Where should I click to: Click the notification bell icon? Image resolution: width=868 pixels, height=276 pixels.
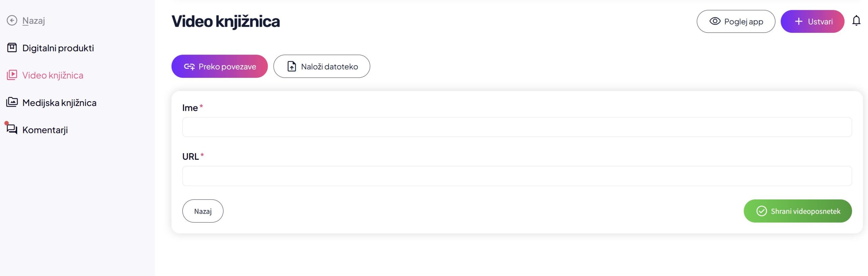click(856, 21)
